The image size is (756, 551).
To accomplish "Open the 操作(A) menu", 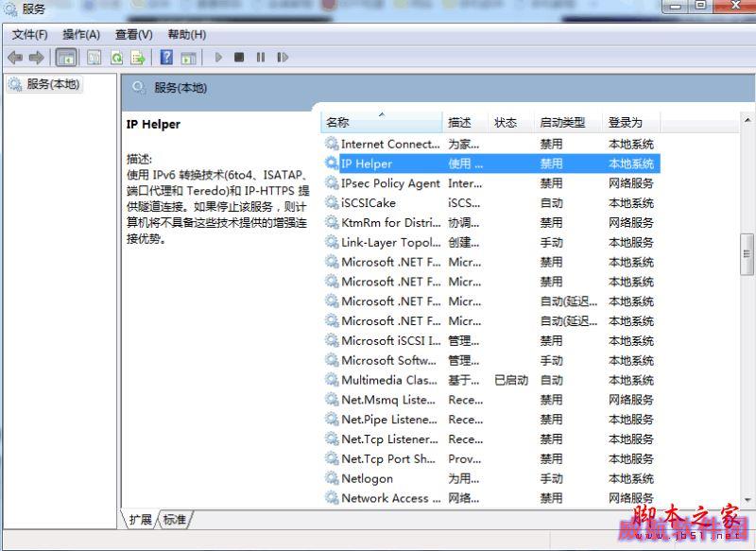I will (81, 35).
